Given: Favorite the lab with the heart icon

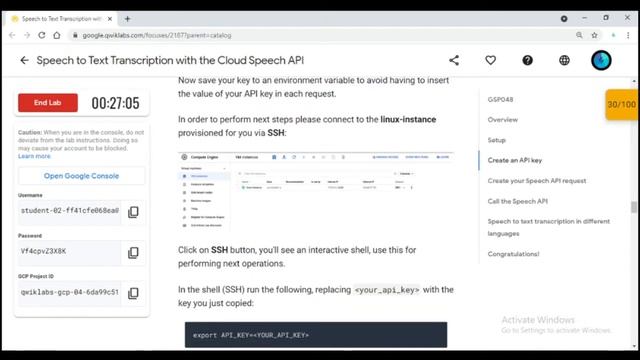Looking at the screenshot, I should (x=491, y=60).
